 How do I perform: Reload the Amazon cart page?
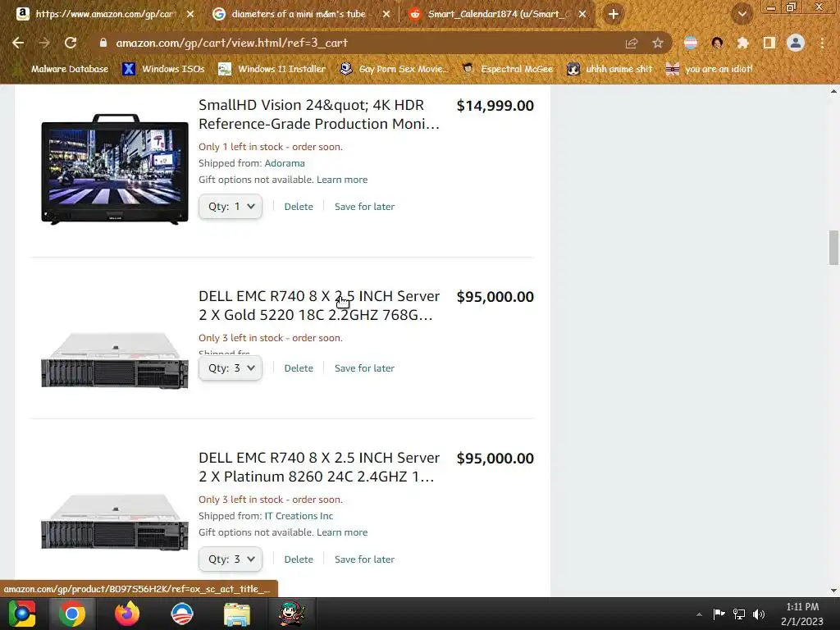point(71,43)
